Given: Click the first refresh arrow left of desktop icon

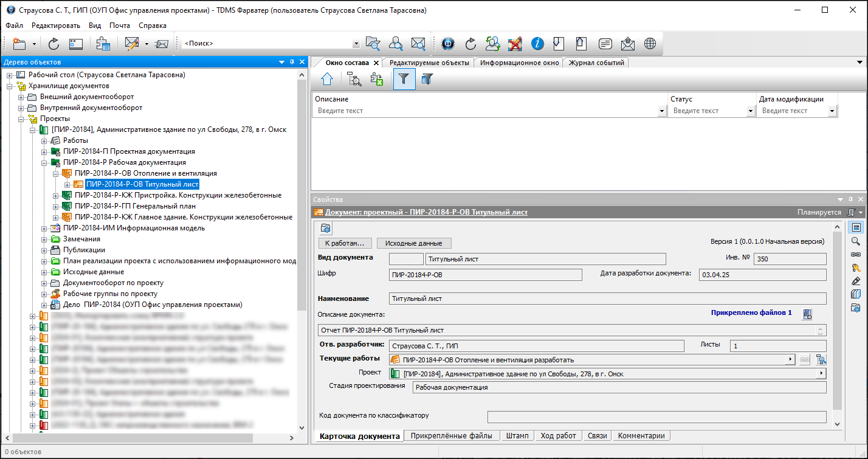Looking at the screenshot, I should pyautogui.click(x=53, y=44).
